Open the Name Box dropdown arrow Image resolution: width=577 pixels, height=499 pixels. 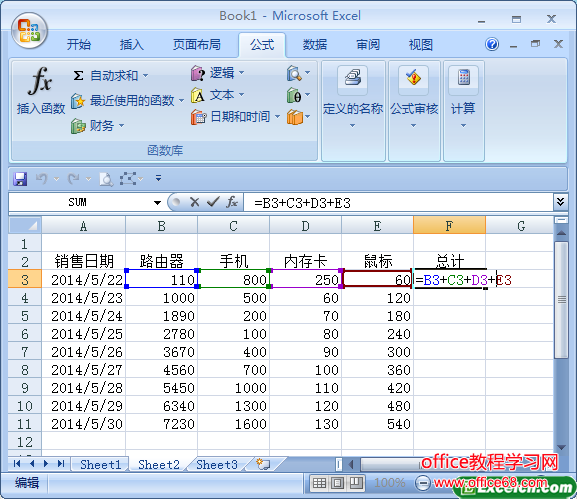click(157, 202)
